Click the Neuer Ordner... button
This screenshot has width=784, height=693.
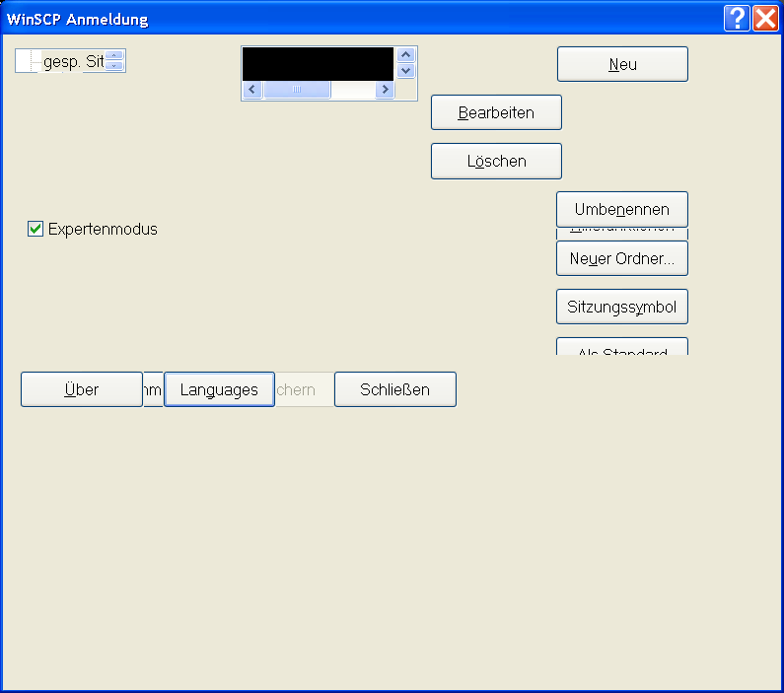pyautogui.click(x=622, y=258)
